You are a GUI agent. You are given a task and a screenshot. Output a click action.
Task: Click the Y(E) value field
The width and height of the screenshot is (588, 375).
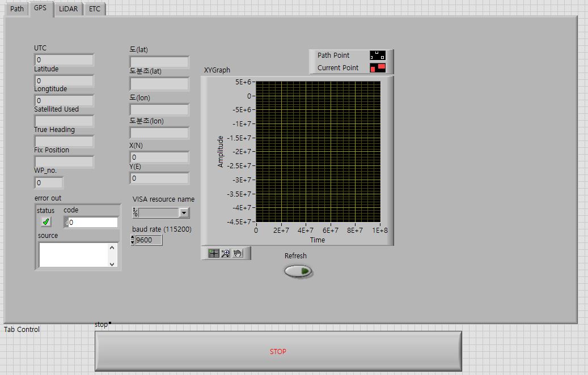tap(159, 178)
